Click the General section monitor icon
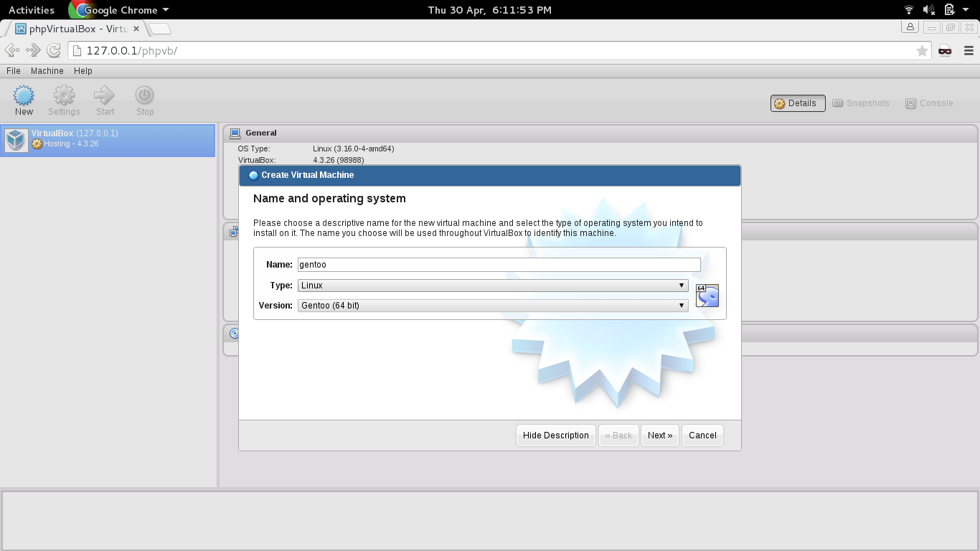 pyautogui.click(x=235, y=133)
